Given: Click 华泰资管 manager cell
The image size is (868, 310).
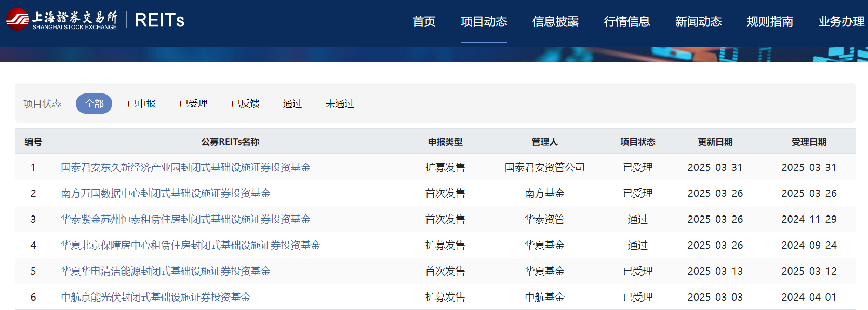Looking at the screenshot, I should (x=544, y=219).
